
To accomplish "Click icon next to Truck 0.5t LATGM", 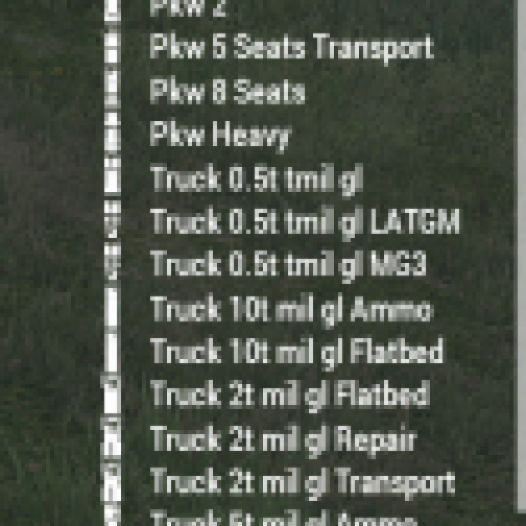I will tap(112, 221).
